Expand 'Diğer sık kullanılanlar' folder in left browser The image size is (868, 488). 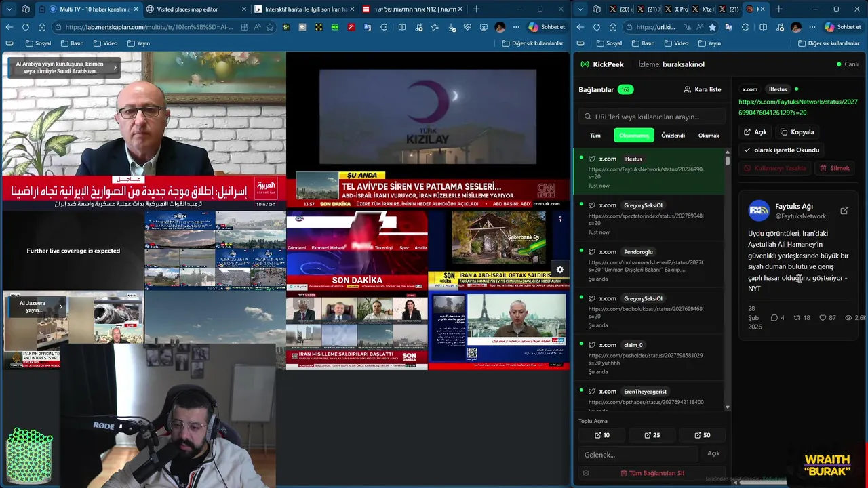pos(533,43)
